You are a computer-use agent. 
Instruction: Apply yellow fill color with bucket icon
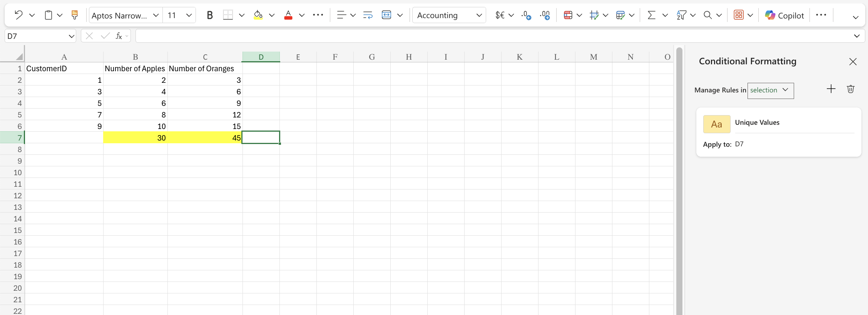258,15
